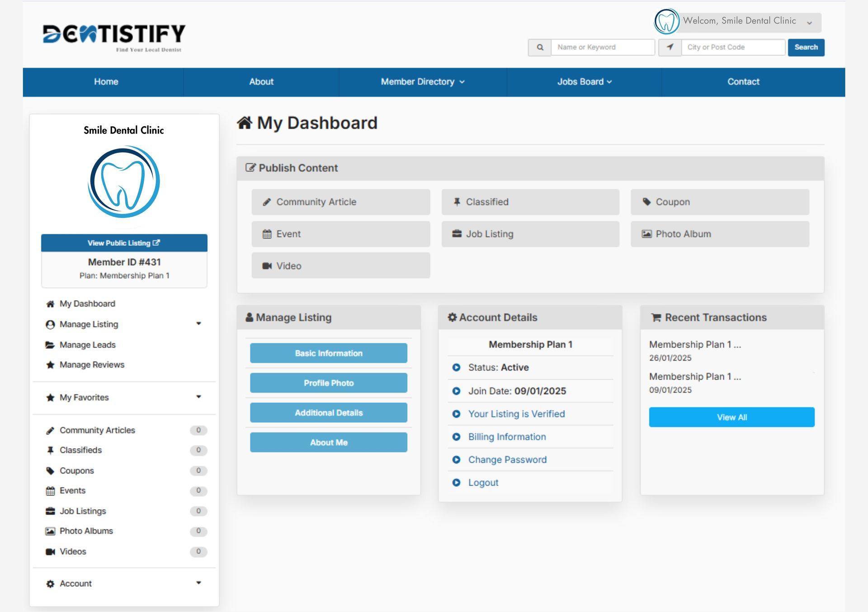Expand Manage Listing in the sidebar

198,324
